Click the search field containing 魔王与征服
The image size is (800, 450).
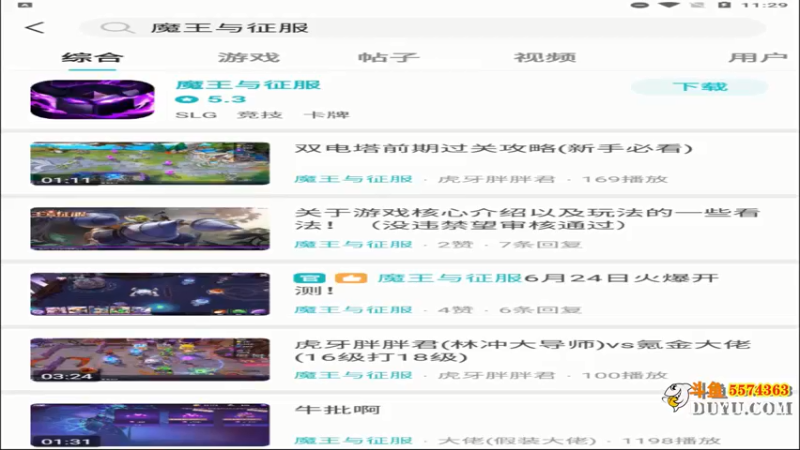coord(423,28)
